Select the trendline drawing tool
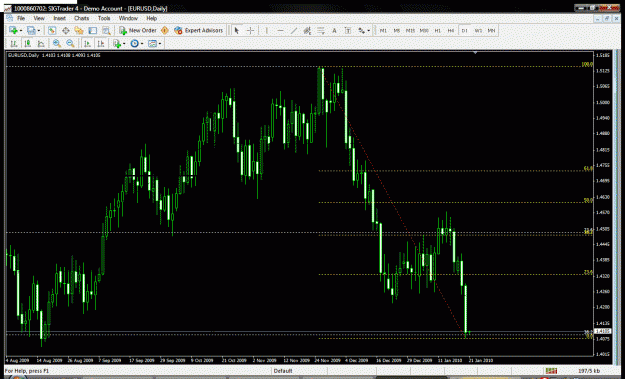 point(294,30)
